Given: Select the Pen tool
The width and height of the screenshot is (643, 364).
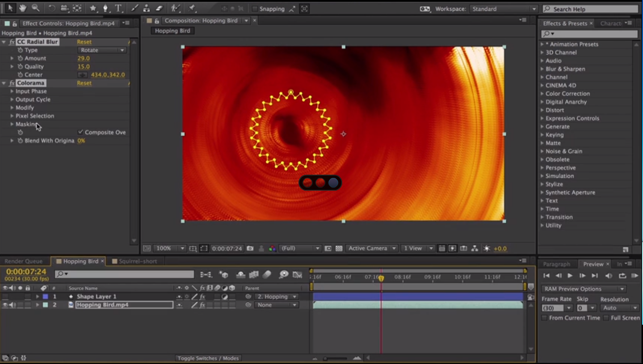Looking at the screenshot, I should 106,8.
